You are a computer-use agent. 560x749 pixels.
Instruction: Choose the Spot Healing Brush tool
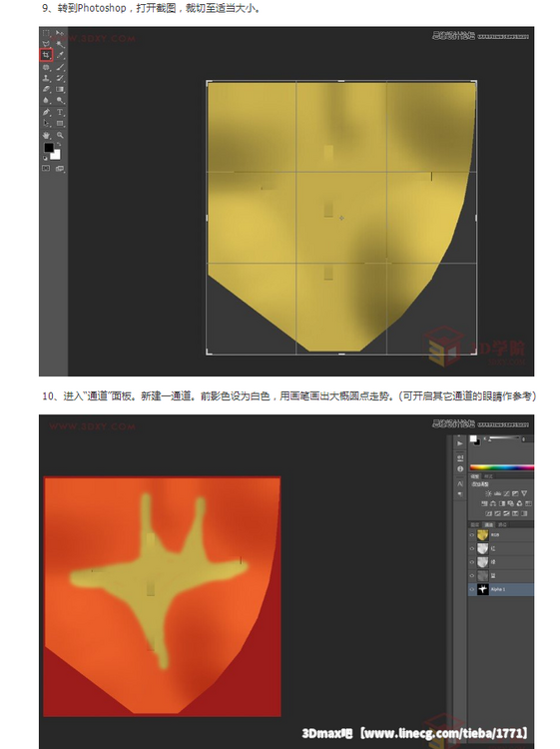click(46, 67)
